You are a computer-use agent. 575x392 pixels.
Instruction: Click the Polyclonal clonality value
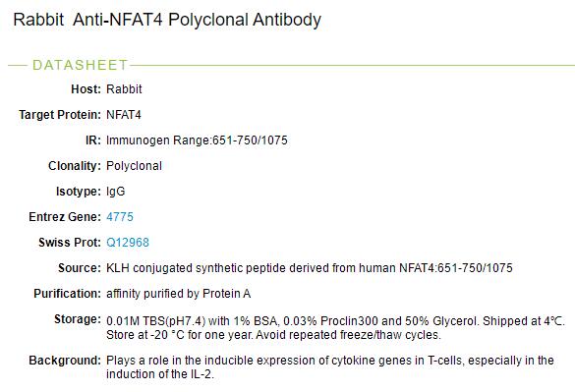134,166
